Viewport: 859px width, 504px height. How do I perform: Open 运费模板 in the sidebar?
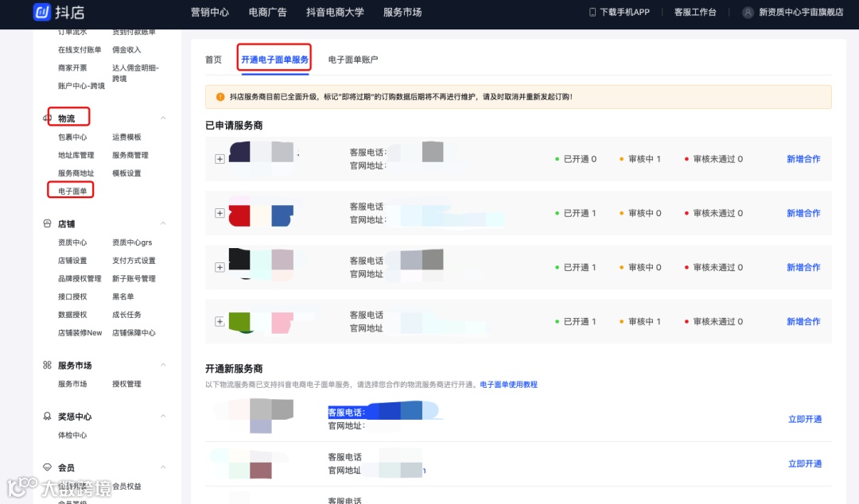126,137
